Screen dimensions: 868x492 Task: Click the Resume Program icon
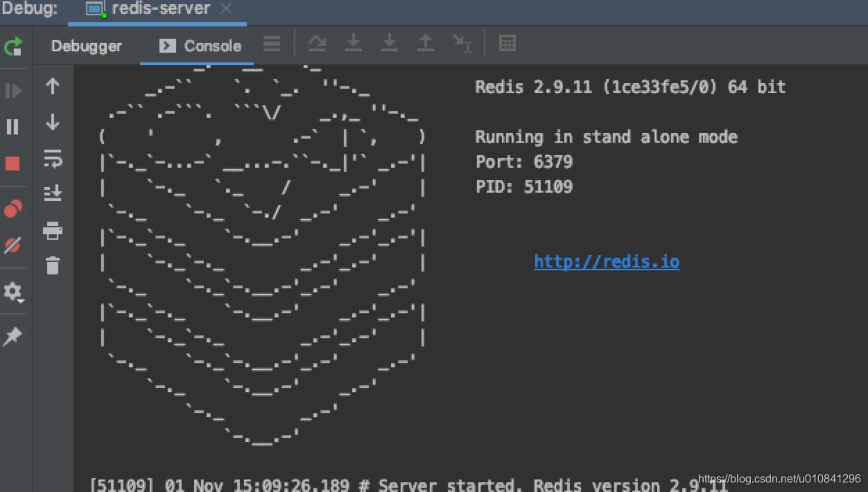point(13,90)
